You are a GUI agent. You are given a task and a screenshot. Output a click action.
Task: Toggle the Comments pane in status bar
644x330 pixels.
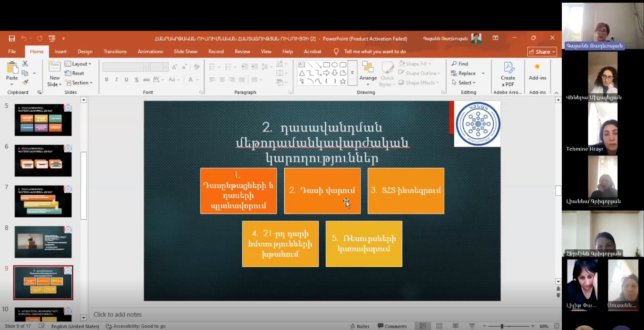pos(392,326)
